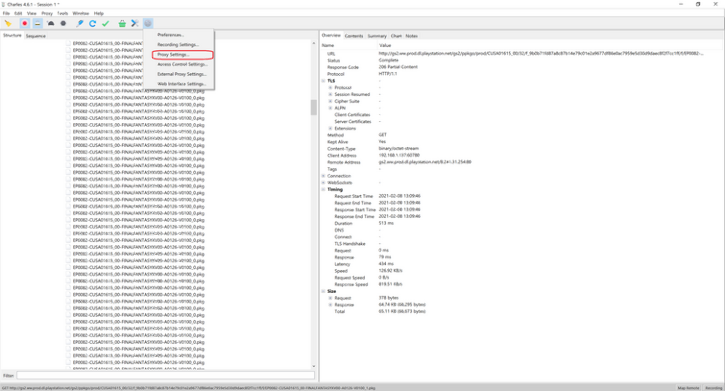Viewport: 725px width, 391px height.
Task: Expand Request row under Size
Action: pyautogui.click(x=330, y=298)
